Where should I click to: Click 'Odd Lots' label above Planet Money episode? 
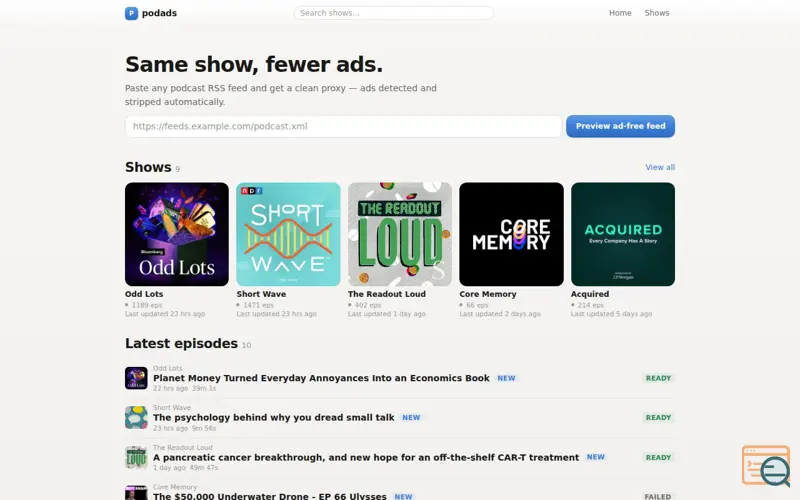pos(167,368)
